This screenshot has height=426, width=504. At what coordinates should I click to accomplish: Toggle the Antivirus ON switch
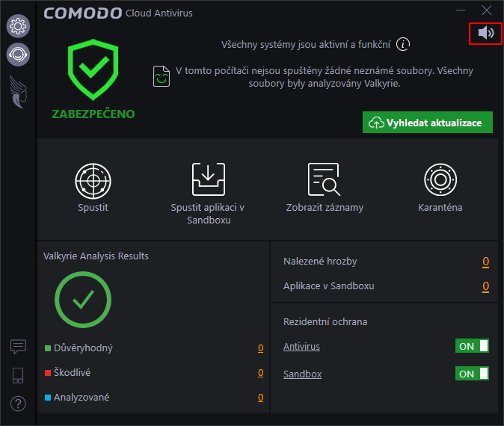coord(473,346)
